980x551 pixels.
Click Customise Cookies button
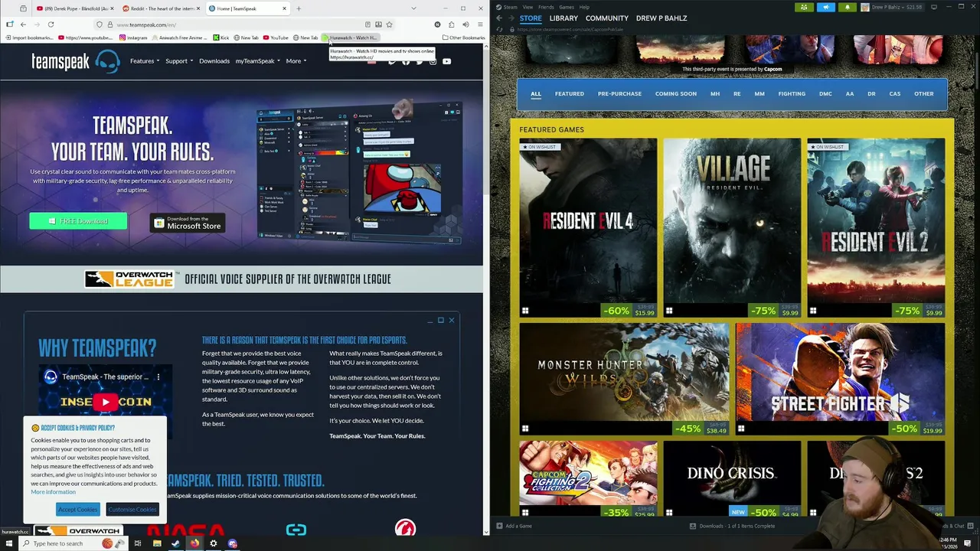(x=132, y=510)
